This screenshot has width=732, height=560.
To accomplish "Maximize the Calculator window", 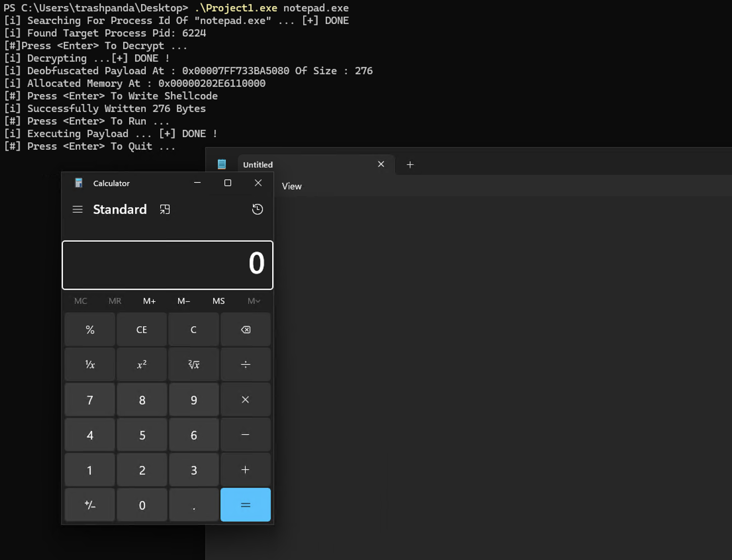I will tap(228, 183).
